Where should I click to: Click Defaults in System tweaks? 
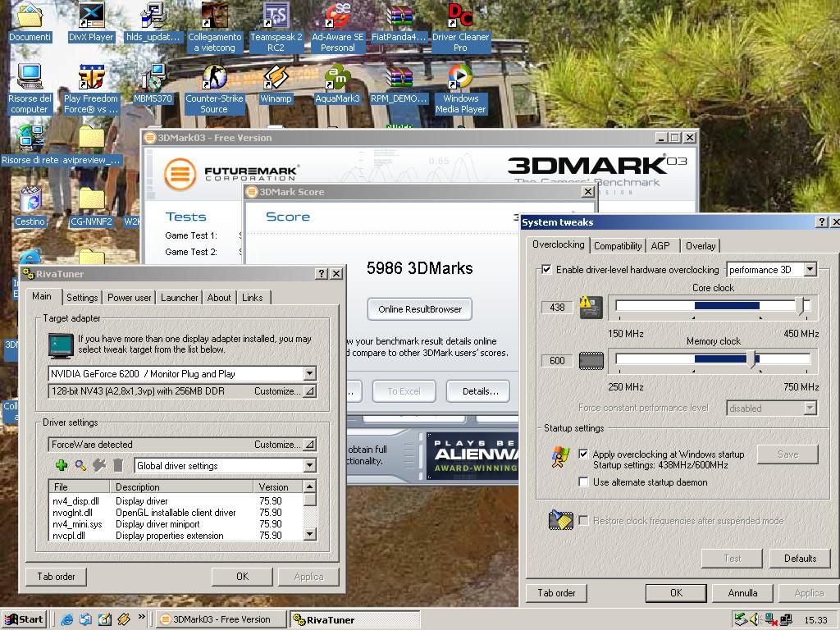point(800,558)
